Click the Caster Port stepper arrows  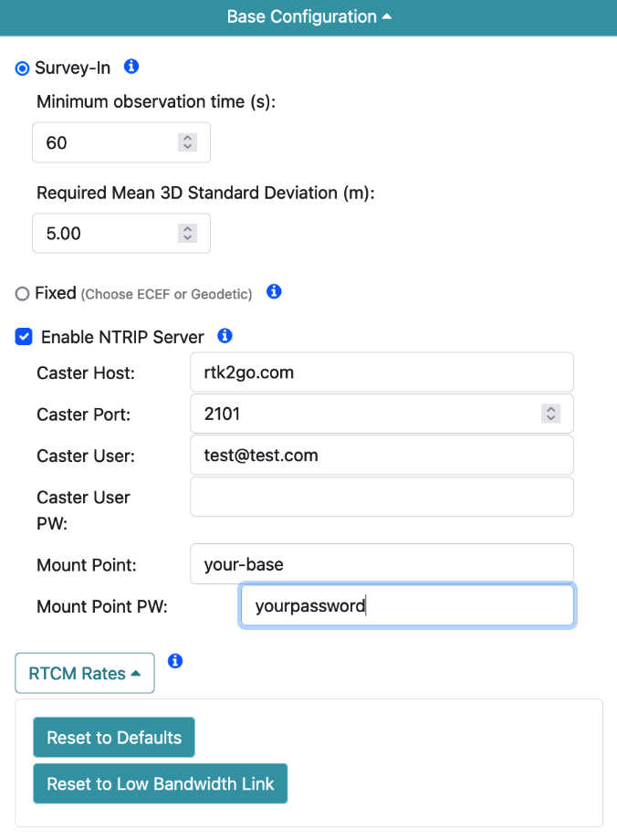pos(550,414)
